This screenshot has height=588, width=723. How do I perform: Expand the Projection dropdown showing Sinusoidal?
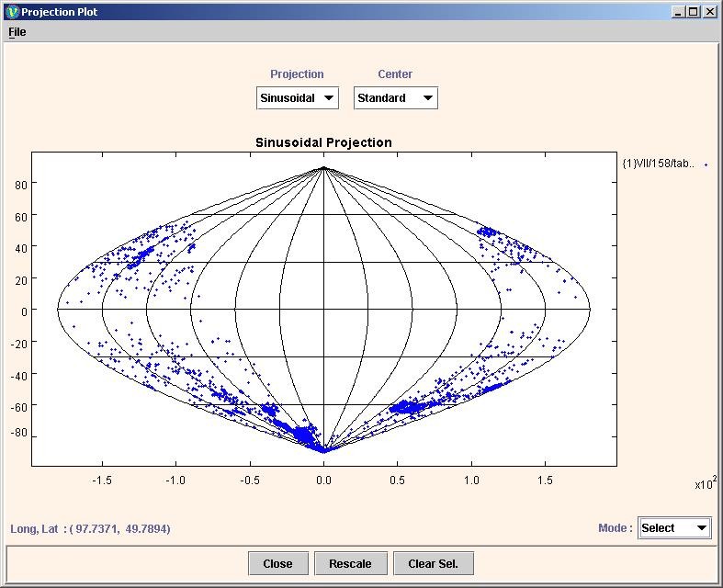pyautogui.click(x=297, y=98)
